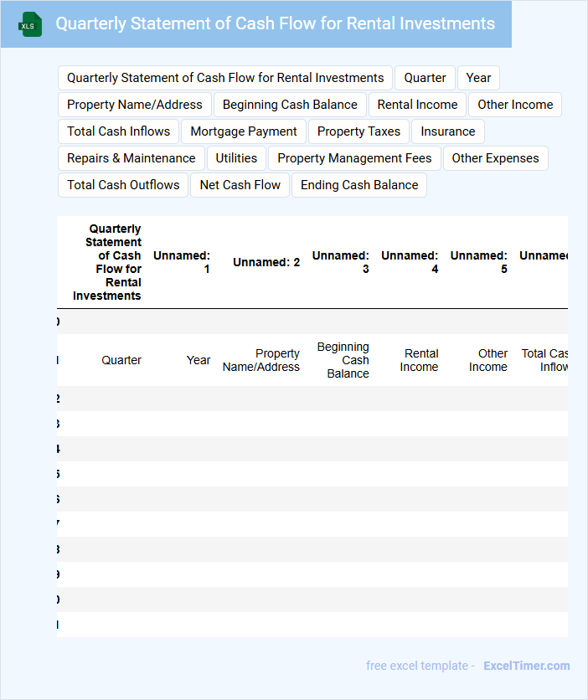Viewport: 588px width, 700px height.
Task: Click the Unnamed: 2 column header
Action: pos(266,263)
